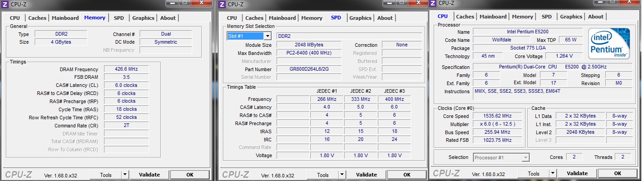Click Row Refresh Cycle Time 52 clocks value

[x=126, y=117]
